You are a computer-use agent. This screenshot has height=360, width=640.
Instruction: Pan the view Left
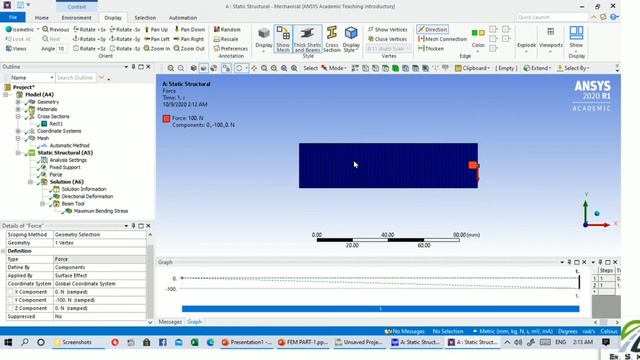tap(157, 39)
